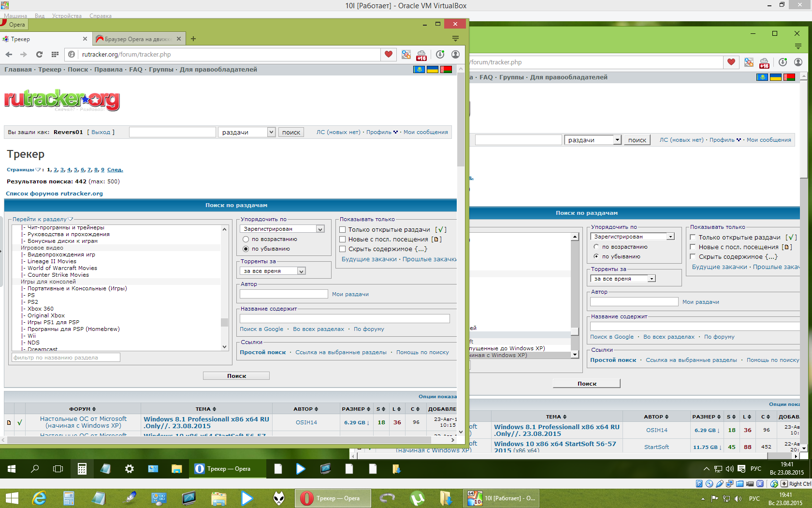812x508 pixels.
Task: Select по возрастанию radio in background window
Action: click(x=596, y=247)
